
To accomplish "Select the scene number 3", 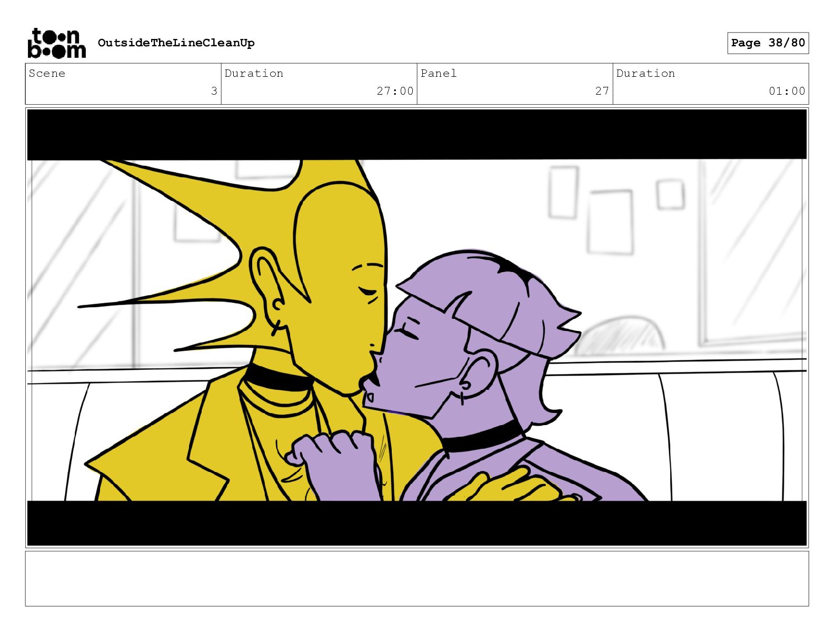I will [214, 91].
